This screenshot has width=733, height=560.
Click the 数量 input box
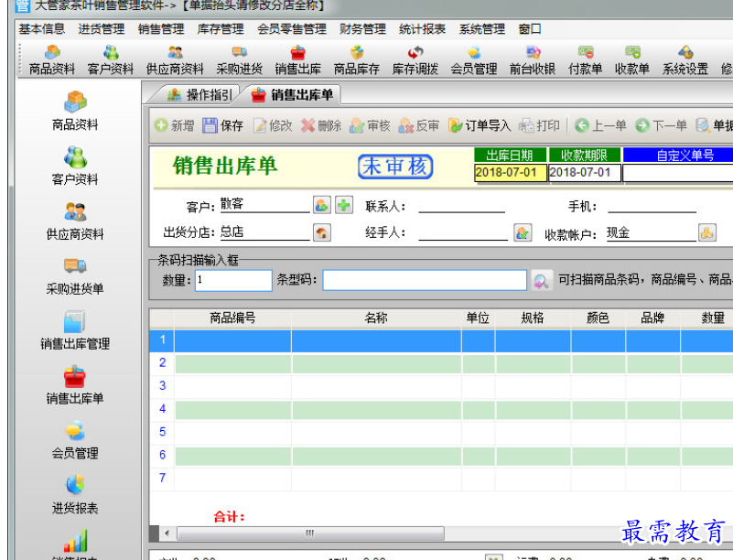(x=233, y=281)
